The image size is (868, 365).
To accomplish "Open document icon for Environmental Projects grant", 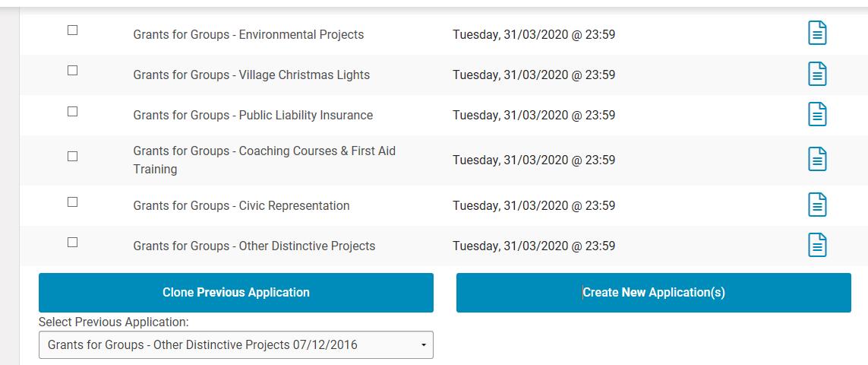I will click(817, 33).
